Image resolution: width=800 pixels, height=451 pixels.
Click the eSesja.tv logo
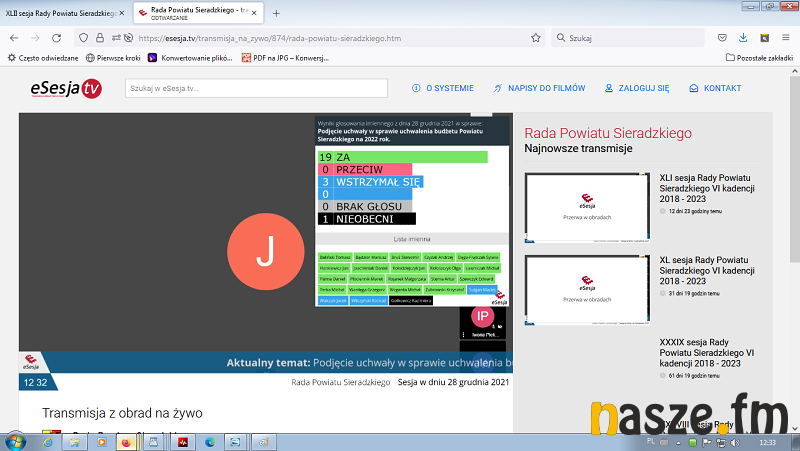65,89
